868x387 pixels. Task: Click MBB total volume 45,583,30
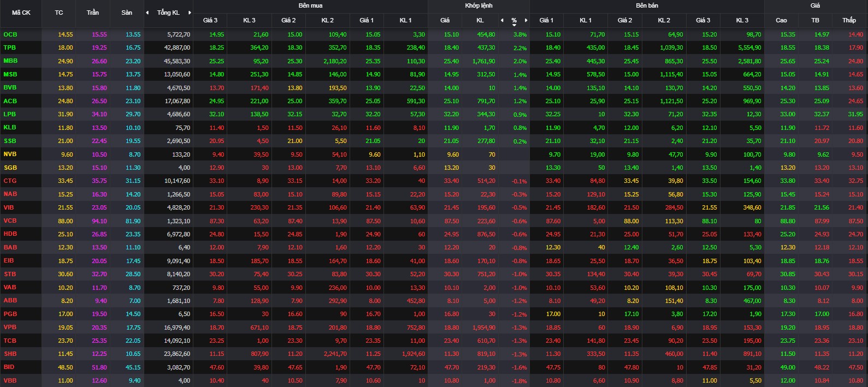pos(177,61)
